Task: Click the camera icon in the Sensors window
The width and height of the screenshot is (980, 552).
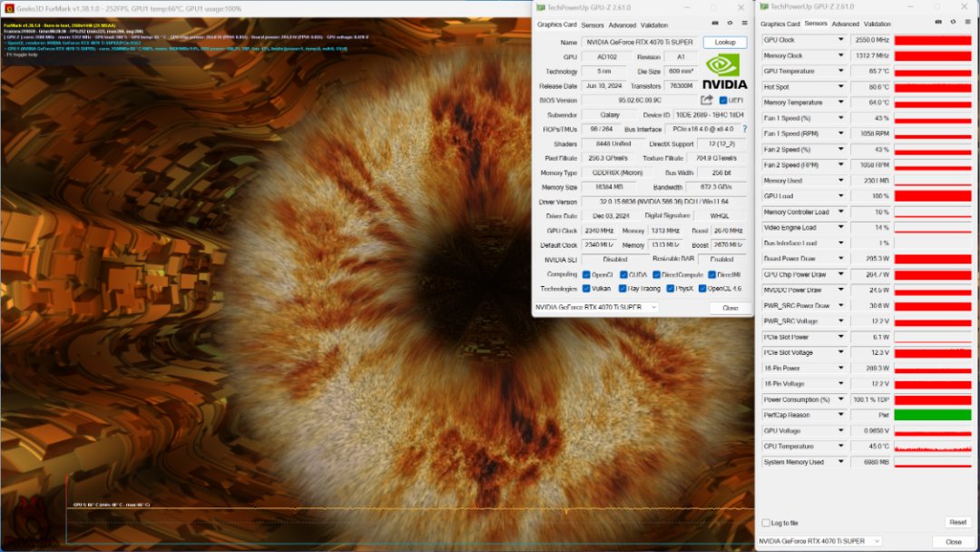Action: point(938,22)
